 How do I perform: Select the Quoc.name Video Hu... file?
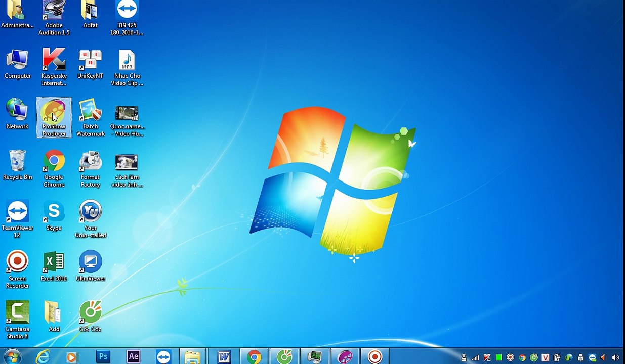click(127, 121)
